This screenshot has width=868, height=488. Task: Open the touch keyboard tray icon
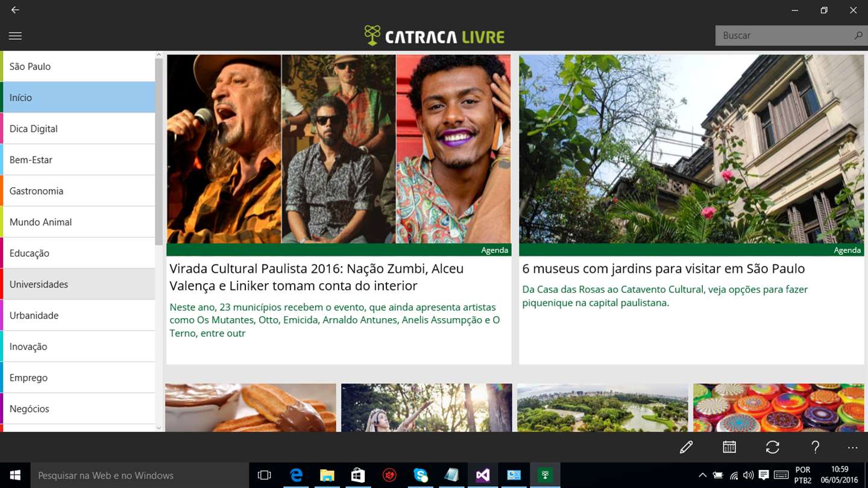tap(781, 475)
